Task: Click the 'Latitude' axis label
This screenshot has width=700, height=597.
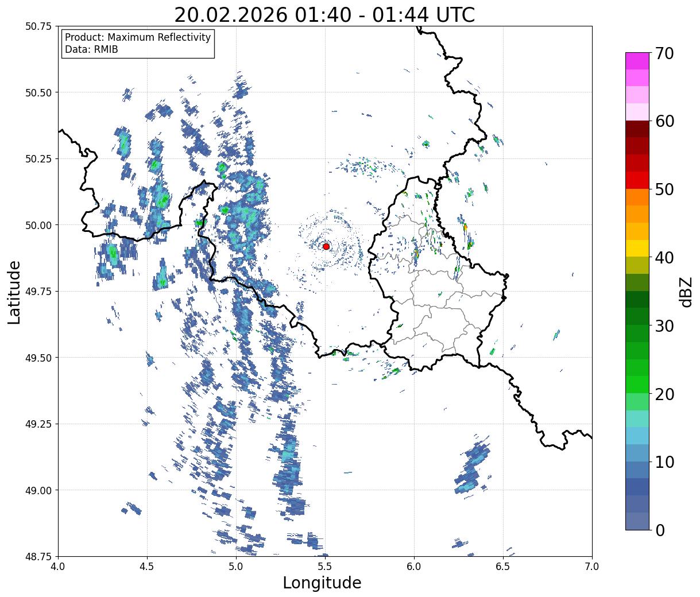Action: (x=14, y=292)
